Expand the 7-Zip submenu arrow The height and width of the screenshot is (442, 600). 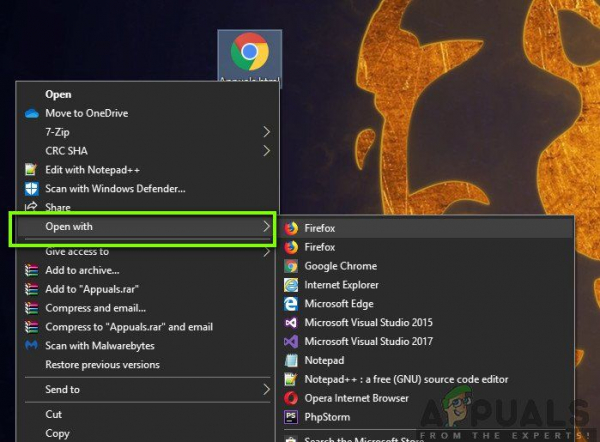tap(267, 132)
